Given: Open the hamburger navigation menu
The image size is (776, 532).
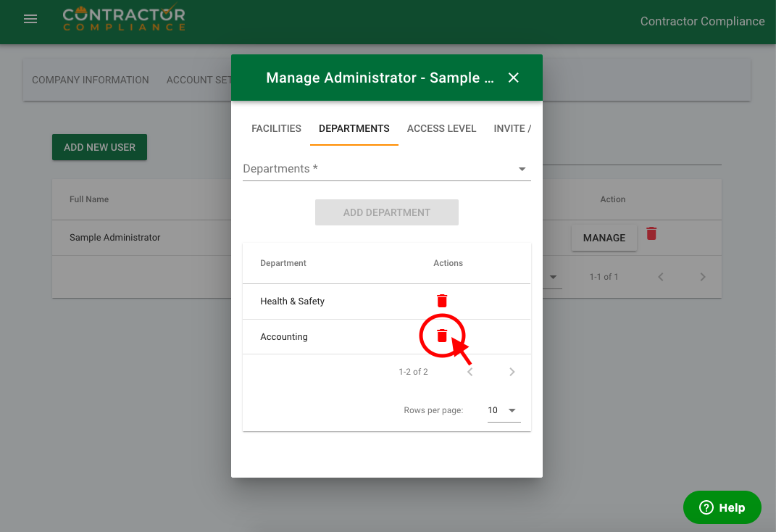Looking at the screenshot, I should tap(30, 20).
